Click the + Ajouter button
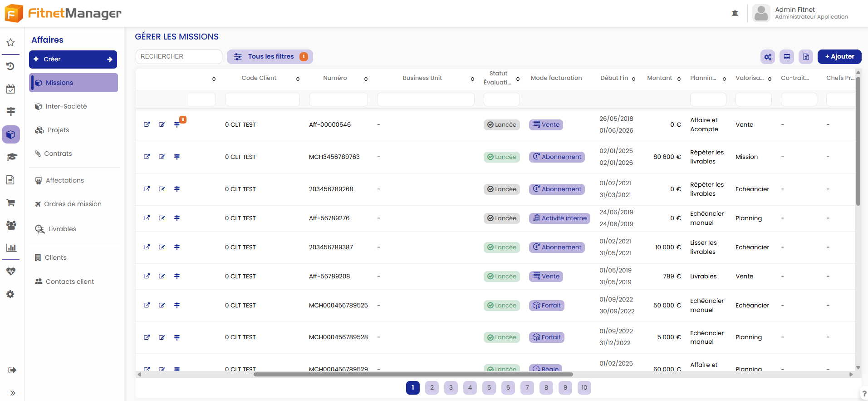Viewport: 868px width, 401px height. (x=839, y=57)
